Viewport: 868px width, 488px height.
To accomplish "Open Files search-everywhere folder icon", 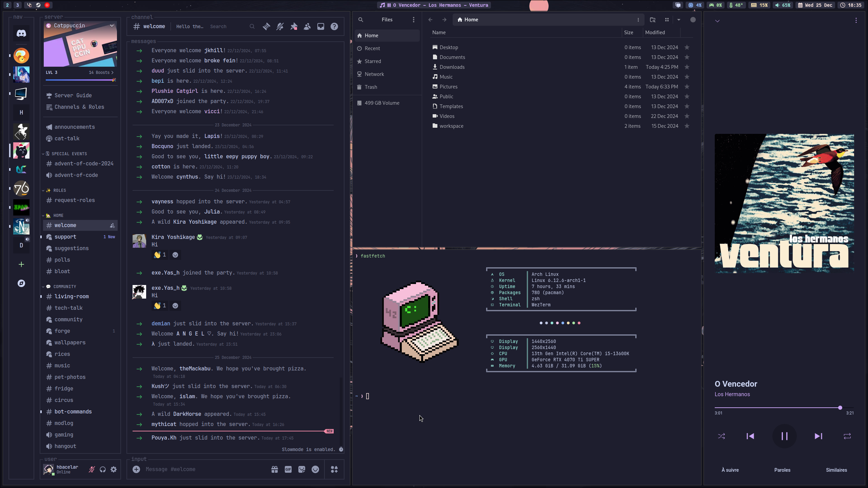I will pos(653,20).
